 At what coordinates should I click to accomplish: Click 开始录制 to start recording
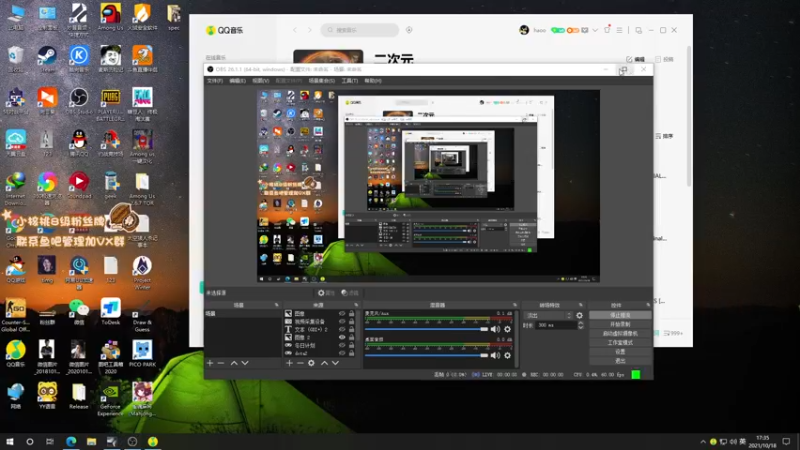point(620,324)
